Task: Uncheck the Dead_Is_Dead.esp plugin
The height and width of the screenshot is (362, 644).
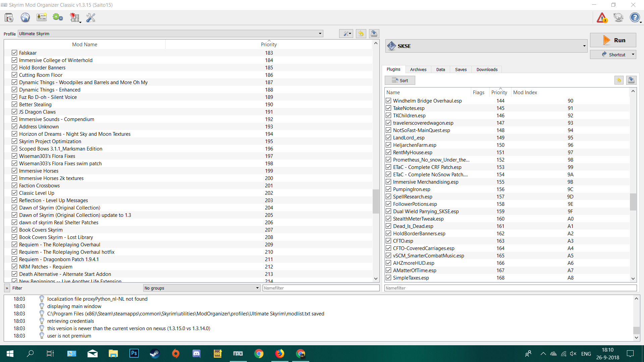Action: point(388,226)
